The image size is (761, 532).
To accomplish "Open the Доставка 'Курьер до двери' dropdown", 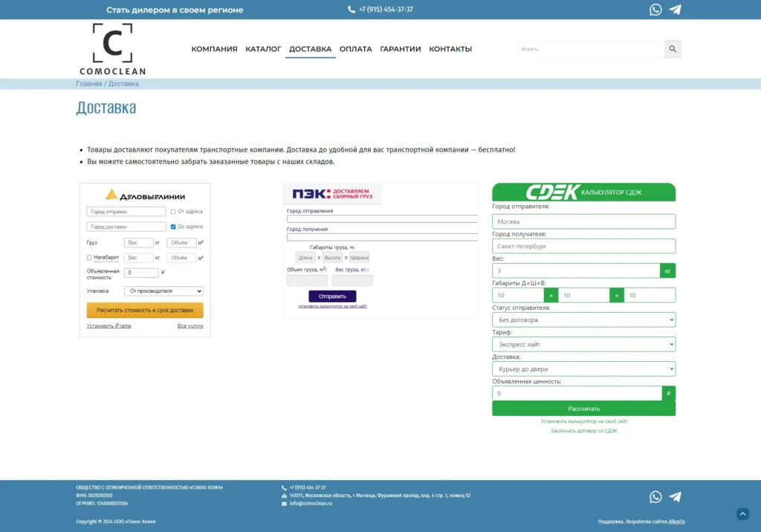I will 583,369.
